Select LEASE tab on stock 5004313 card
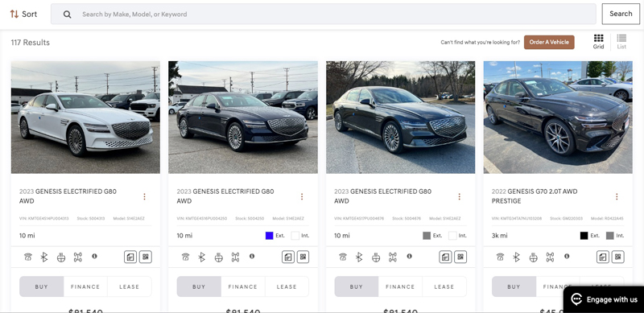 [x=130, y=286]
